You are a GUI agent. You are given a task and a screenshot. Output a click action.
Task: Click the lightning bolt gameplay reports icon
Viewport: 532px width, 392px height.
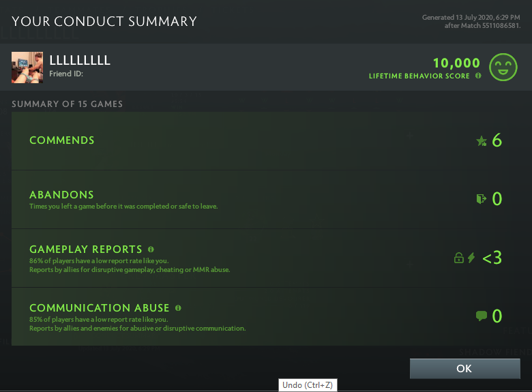(x=471, y=258)
